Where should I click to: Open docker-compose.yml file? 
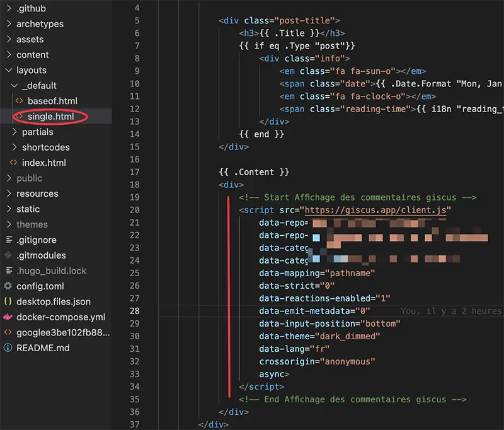coord(60,317)
